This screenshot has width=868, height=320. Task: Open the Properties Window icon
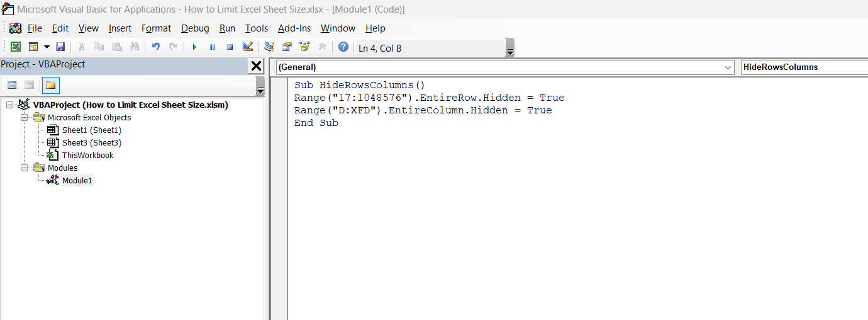[287, 47]
